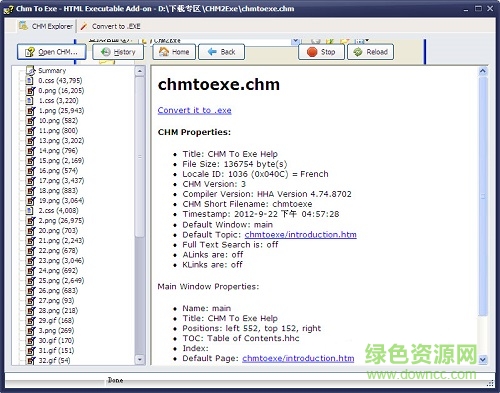The height and width of the screenshot is (393, 500).
Task: Reload the current page
Action: 370,52
